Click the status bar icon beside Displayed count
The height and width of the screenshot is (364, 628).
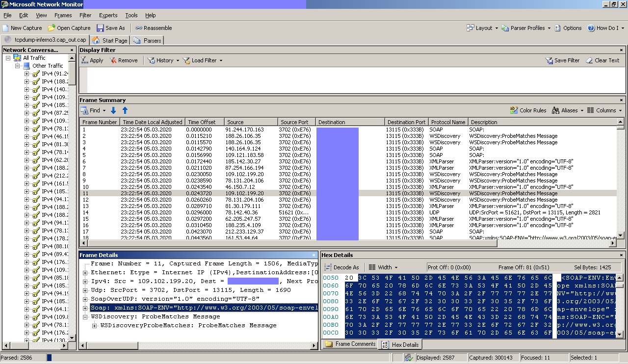point(409,358)
